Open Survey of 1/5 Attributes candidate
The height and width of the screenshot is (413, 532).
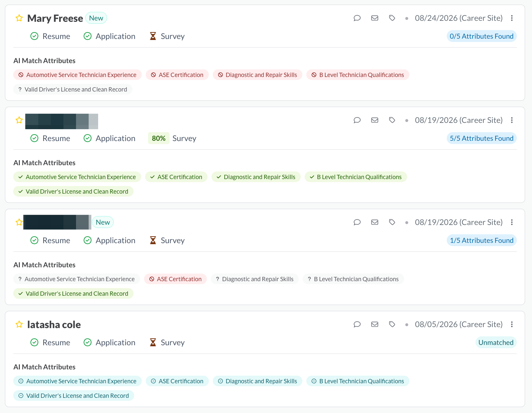167,241
